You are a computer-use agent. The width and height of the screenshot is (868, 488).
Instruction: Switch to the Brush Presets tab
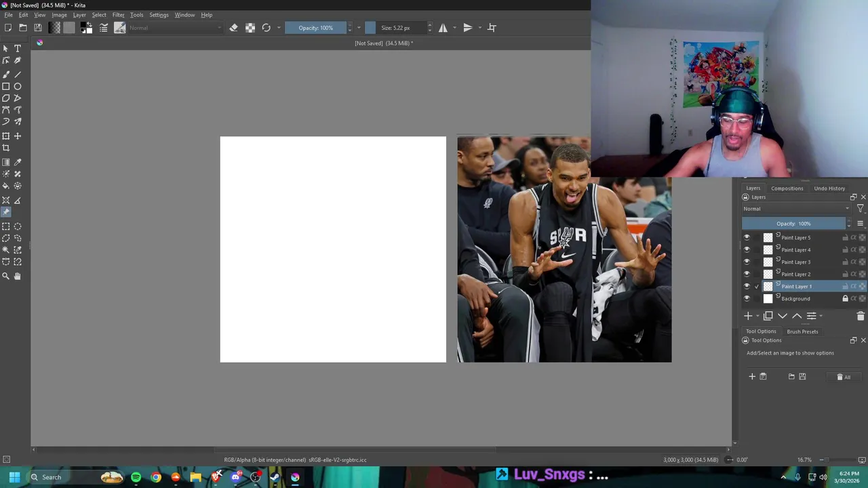tap(802, 331)
